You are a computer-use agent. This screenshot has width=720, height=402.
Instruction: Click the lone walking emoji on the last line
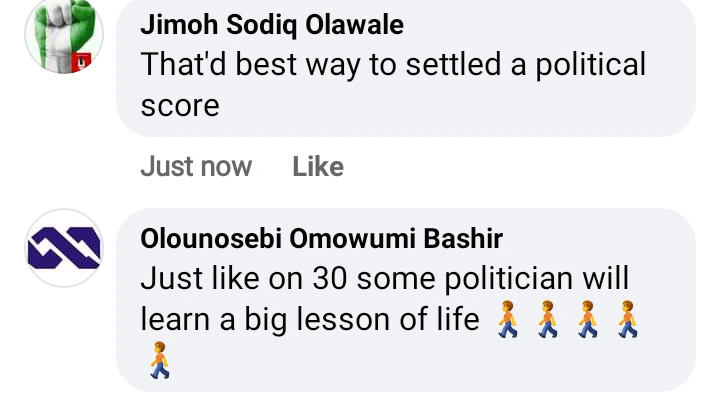(x=160, y=360)
